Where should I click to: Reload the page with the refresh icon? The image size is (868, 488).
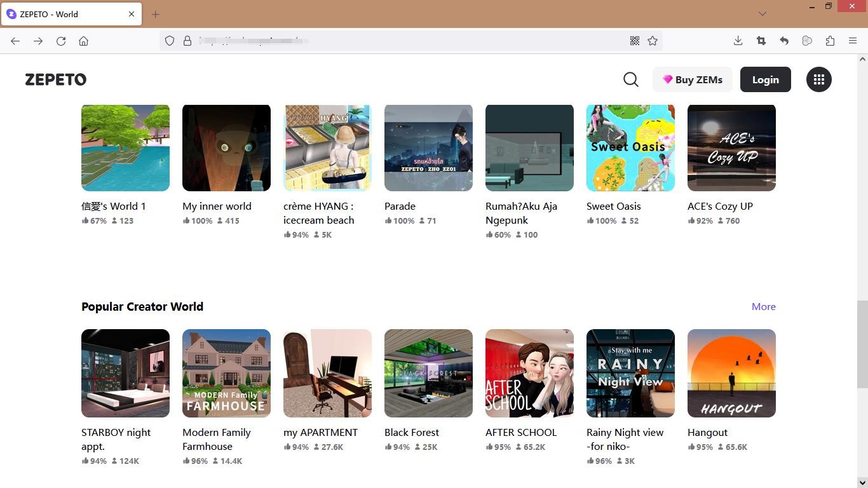61,41
